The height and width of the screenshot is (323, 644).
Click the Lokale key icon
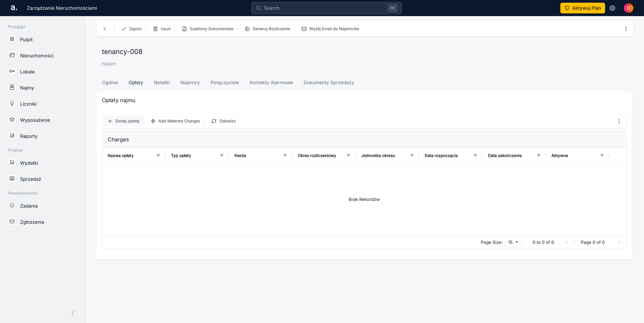click(12, 71)
